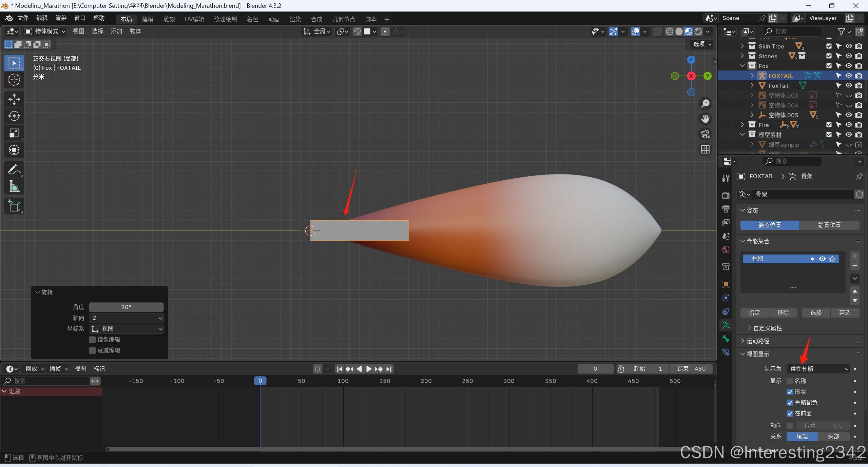Viewport: 868px width, 467px height.
Task: Click the 静置位置 button
Action: point(829,225)
